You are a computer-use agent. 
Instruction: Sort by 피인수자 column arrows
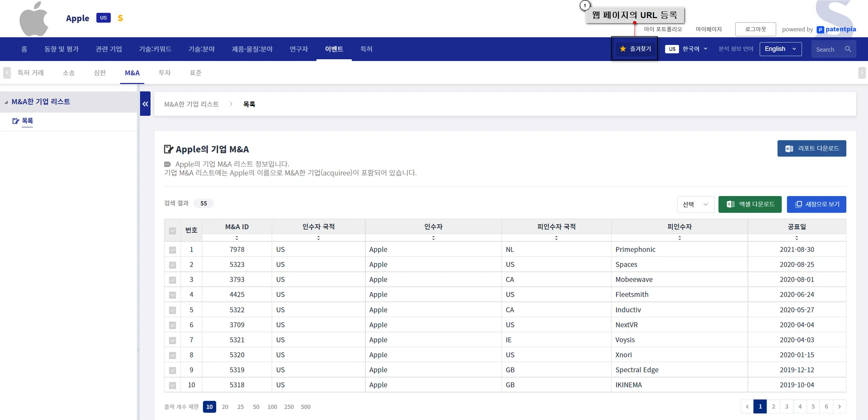click(679, 238)
